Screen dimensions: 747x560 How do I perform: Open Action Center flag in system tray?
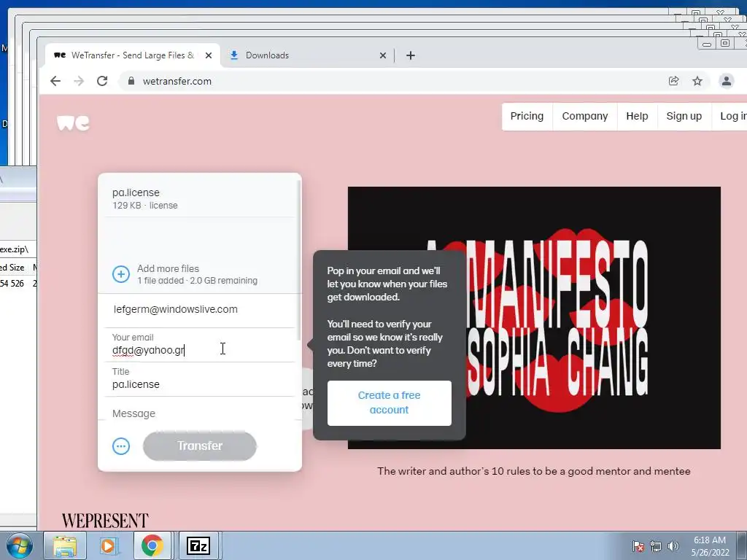click(638, 545)
